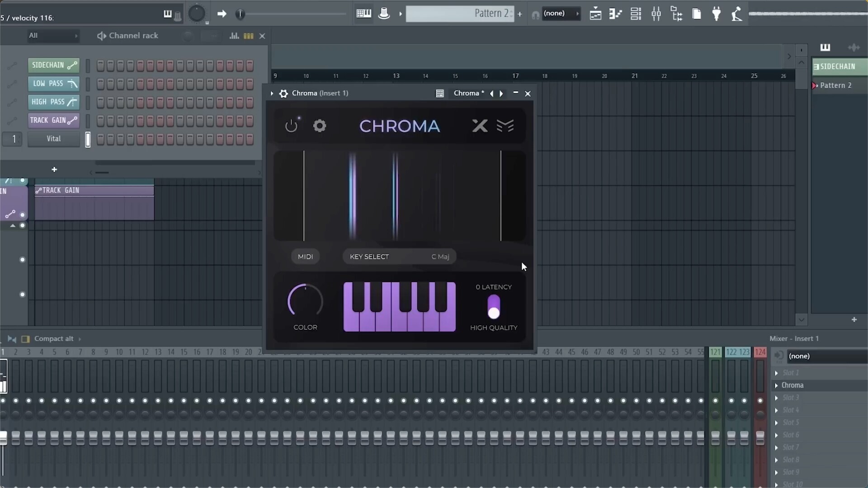Click the TRACK GAIN automation clip in playlist
This screenshot has height=488, width=868.
pos(94,203)
